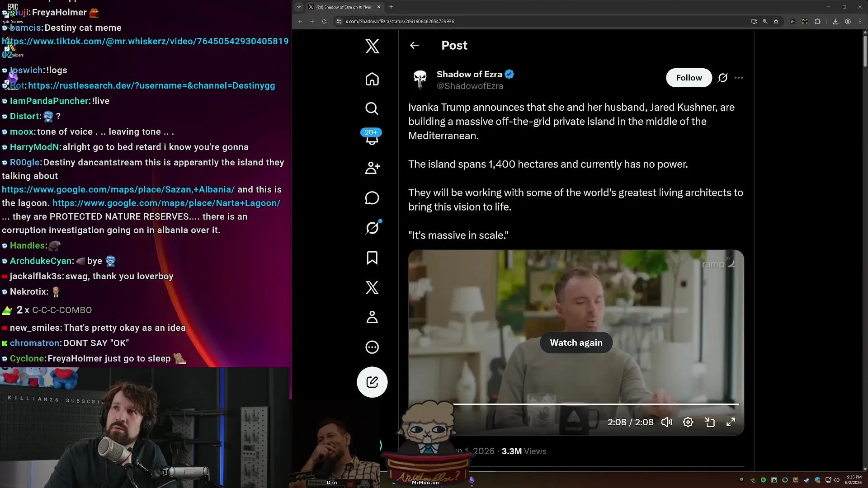
Task: Open Chrome three-dot menu
Action: tap(860, 21)
